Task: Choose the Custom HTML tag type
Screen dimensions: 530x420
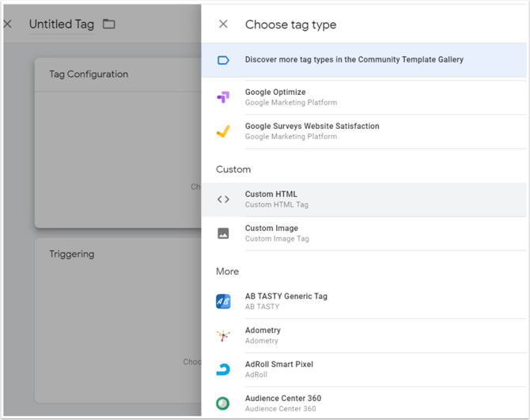Action: click(x=364, y=199)
